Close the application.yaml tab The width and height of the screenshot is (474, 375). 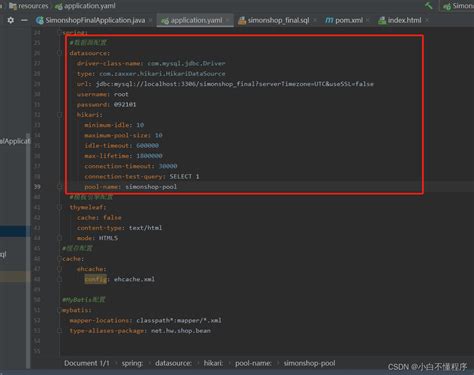[x=227, y=20]
